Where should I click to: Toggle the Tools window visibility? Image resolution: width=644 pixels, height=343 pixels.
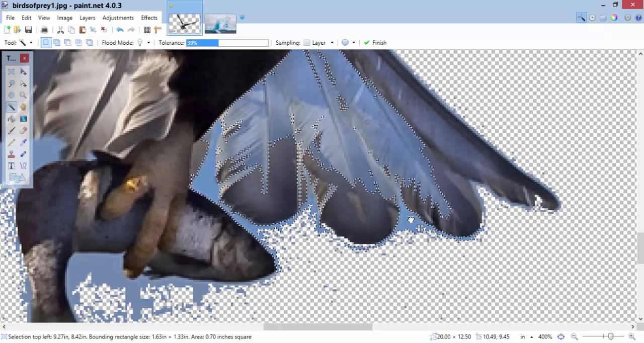[581, 18]
